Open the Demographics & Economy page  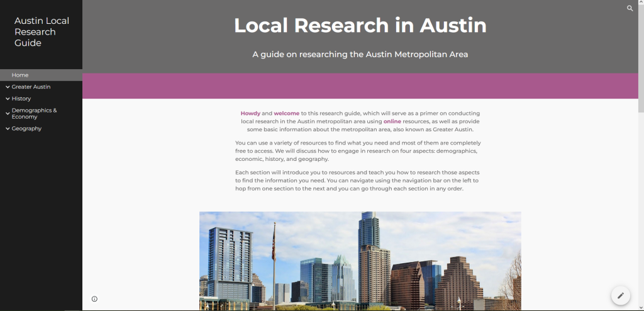[35, 114]
